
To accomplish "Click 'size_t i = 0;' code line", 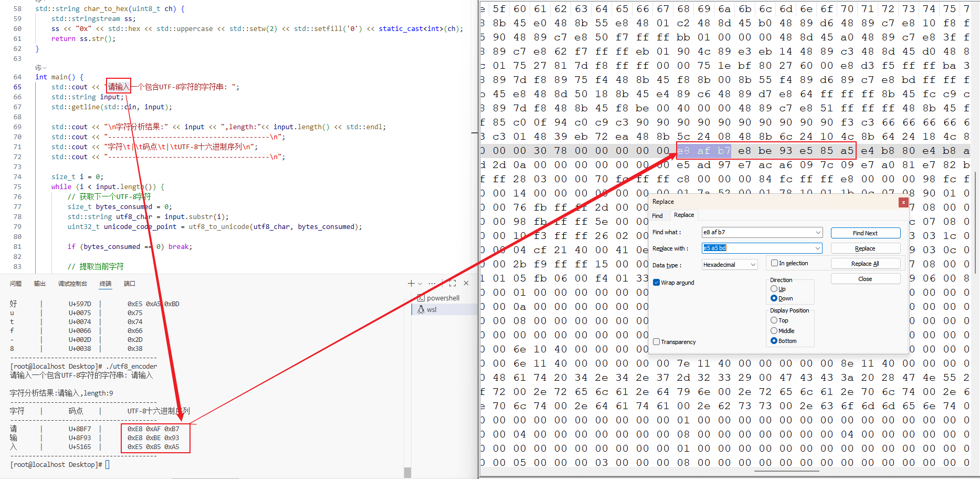I will tap(77, 177).
